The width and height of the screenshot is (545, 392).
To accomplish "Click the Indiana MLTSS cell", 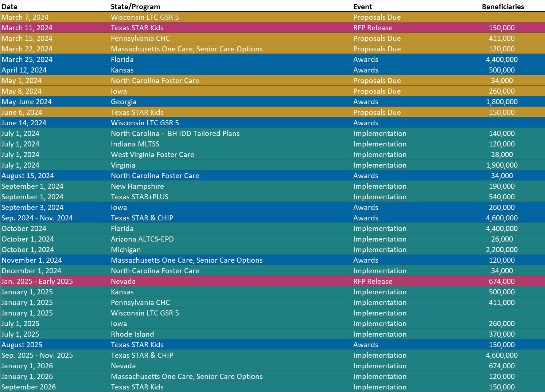I will point(135,144).
